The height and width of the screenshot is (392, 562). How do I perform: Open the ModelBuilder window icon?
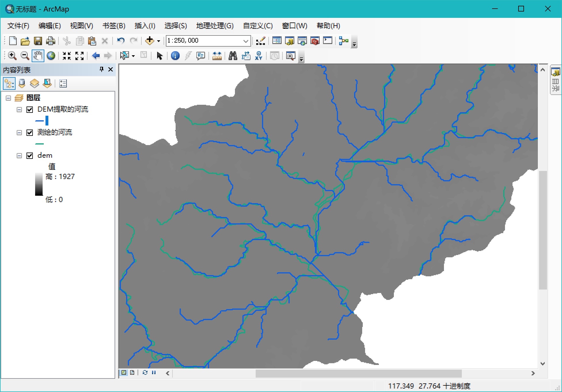tap(343, 41)
